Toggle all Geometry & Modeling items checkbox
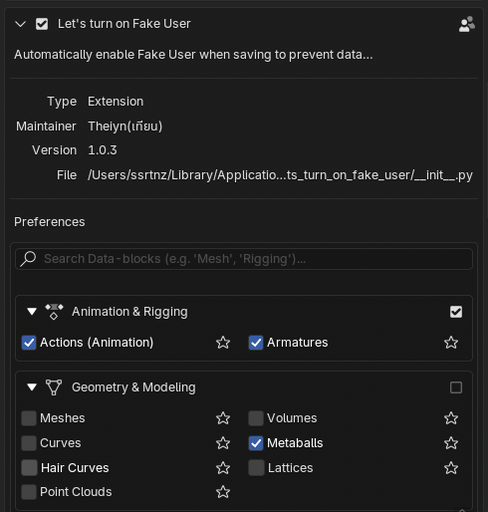Screen dimensions: 488x512 coord(456,388)
